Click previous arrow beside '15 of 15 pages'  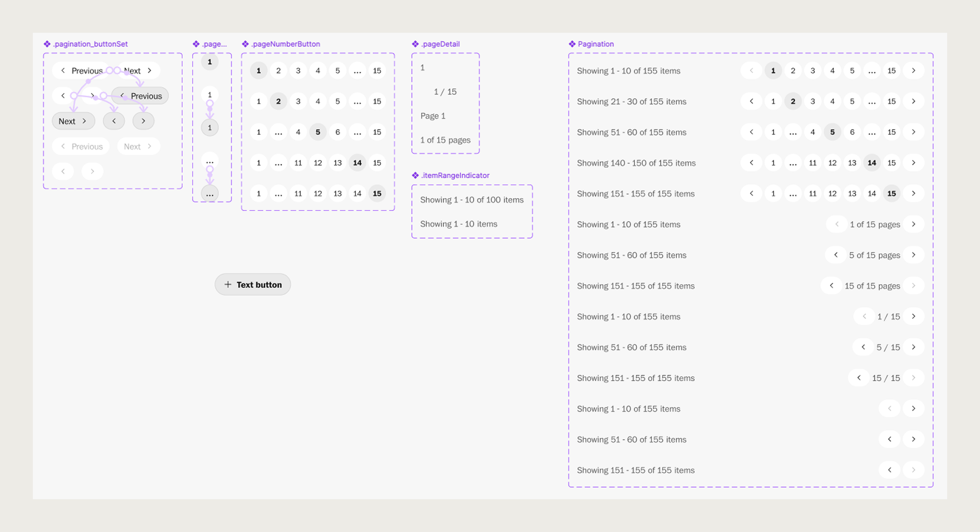(831, 286)
